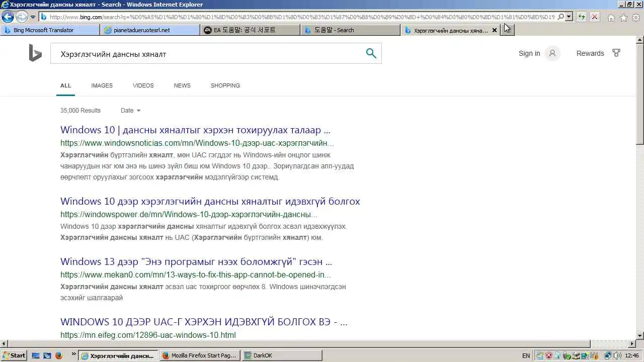The image size is (644, 362).
Task: Switch to the 도움말 - Search tab
Action: [351, 30]
